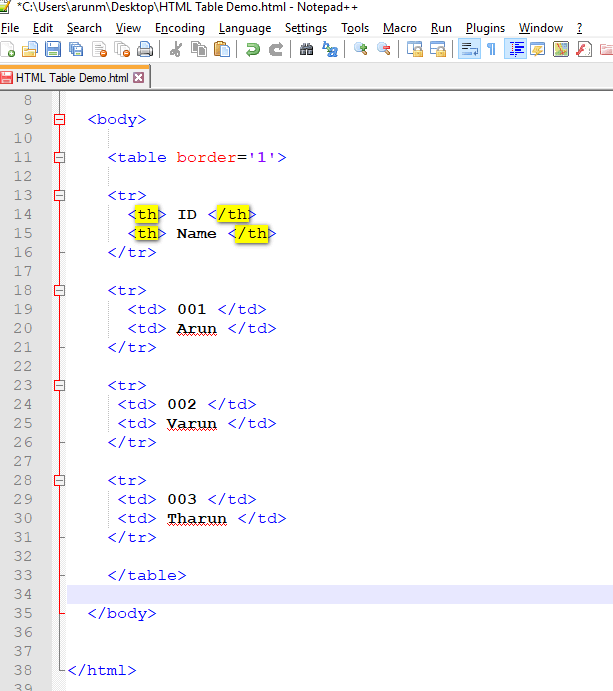Open the Language menu
Image resolution: width=613 pixels, height=691 pixels.
pyautogui.click(x=245, y=28)
